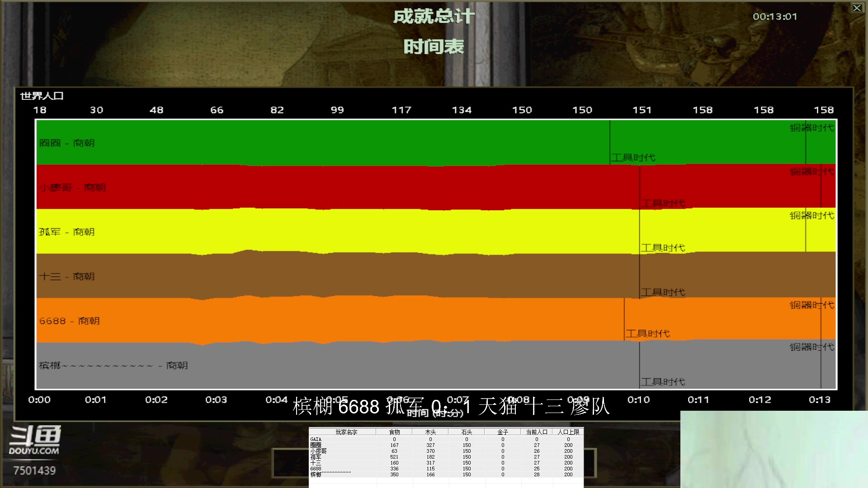The height and width of the screenshot is (488, 868).
Task: Click world population value 99
Action: click(x=337, y=110)
